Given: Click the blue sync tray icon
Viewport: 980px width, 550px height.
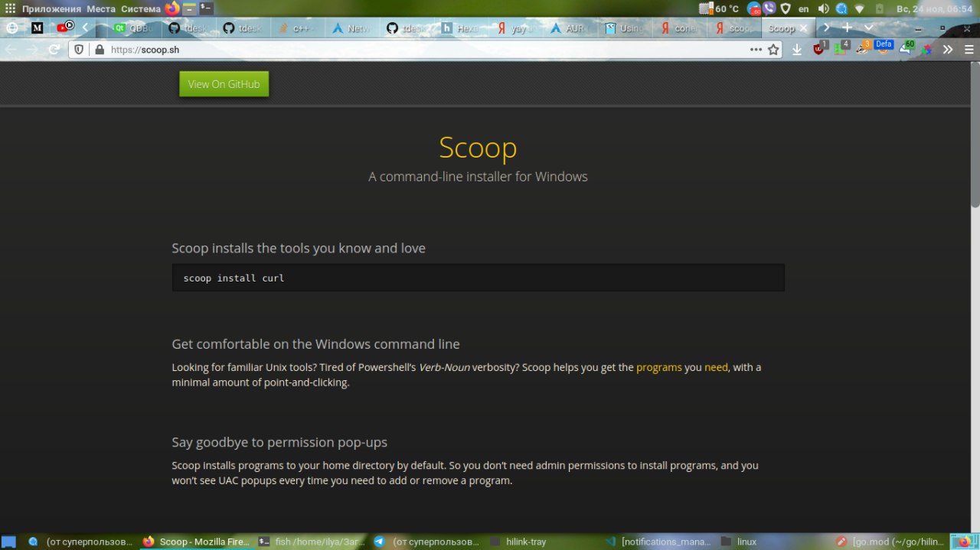Looking at the screenshot, I should 841,8.
